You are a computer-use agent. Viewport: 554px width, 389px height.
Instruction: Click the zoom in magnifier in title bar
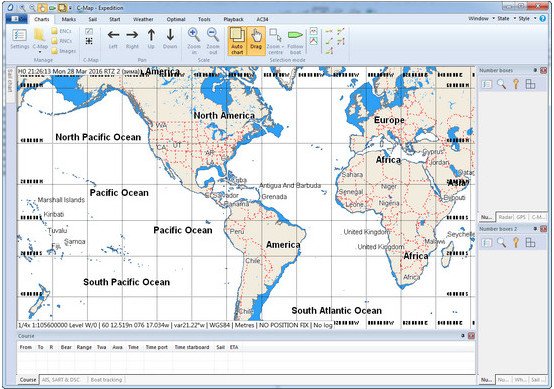click(x=22, y=7)
